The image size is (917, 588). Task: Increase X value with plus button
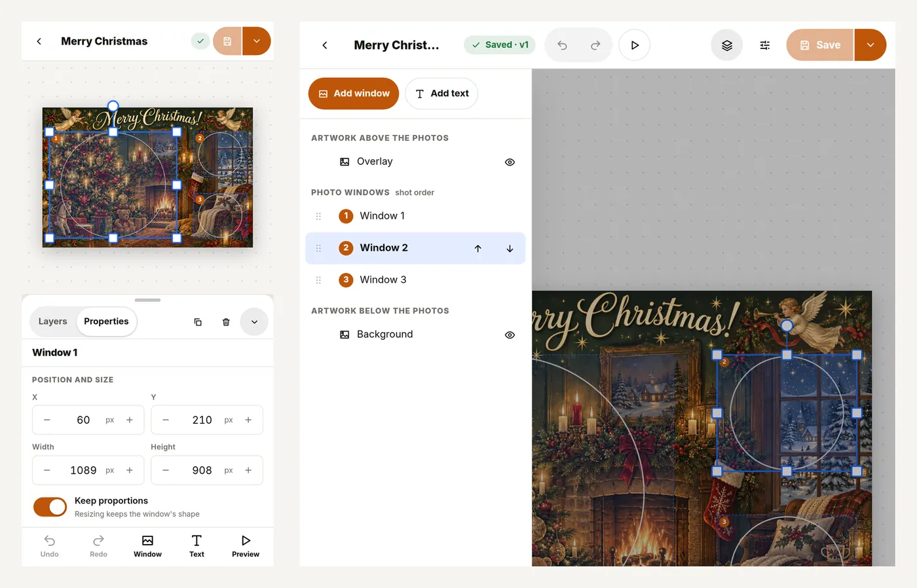coord(130,420)
